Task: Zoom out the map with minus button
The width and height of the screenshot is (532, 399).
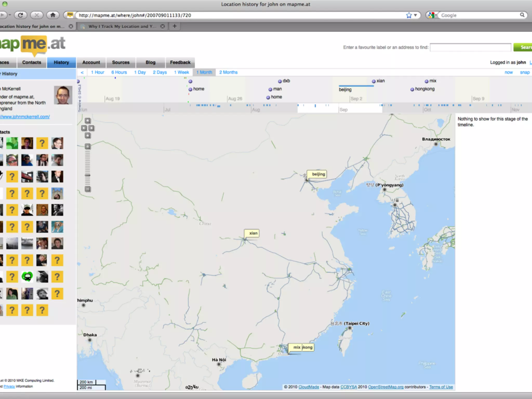Action: tap(88, 189)
